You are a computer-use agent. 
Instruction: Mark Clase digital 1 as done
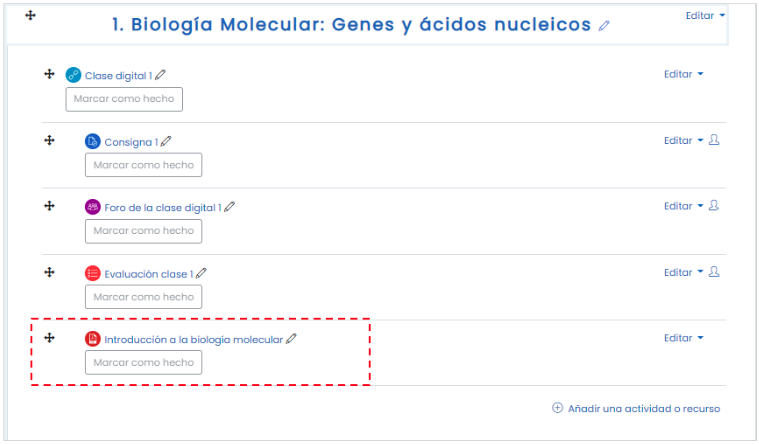(124, 99)
